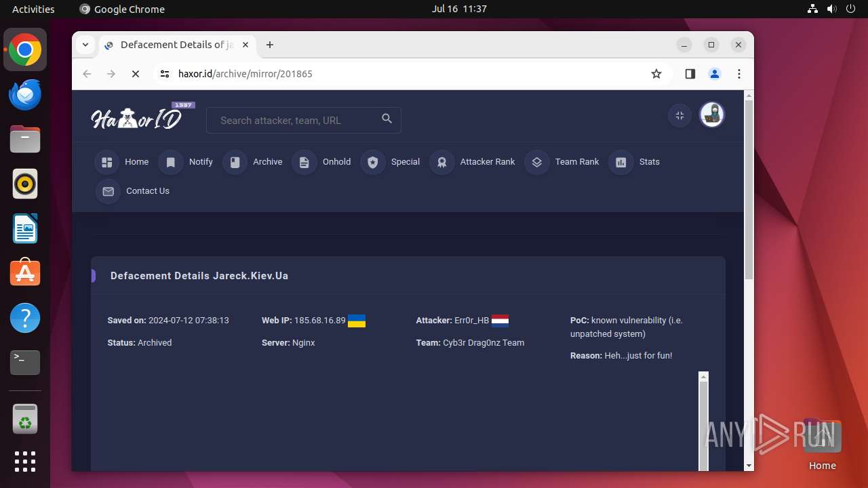This screenshot has width=868, height=488.
Task: Open Chrome three-dot menu
Action: click(739, 74)
